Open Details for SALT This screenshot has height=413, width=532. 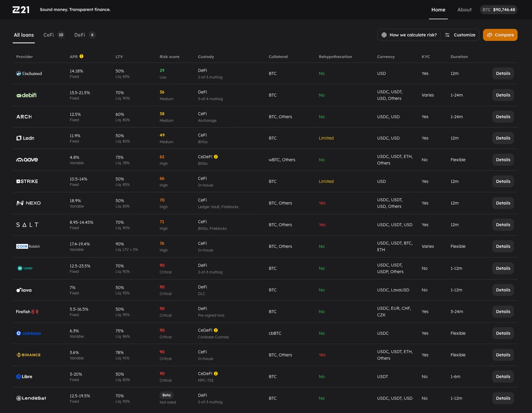[503, 225]
